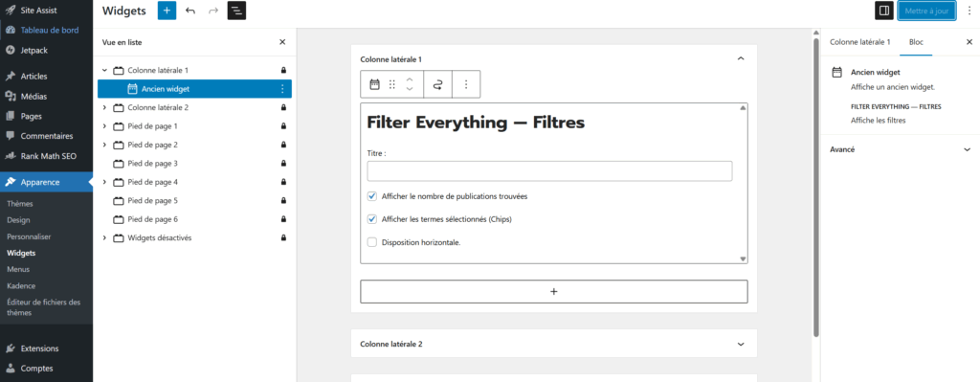The width and height of the screenshot is (980, 382).
Task: Expand Widgets désactivés in list view
Action: 104,238
